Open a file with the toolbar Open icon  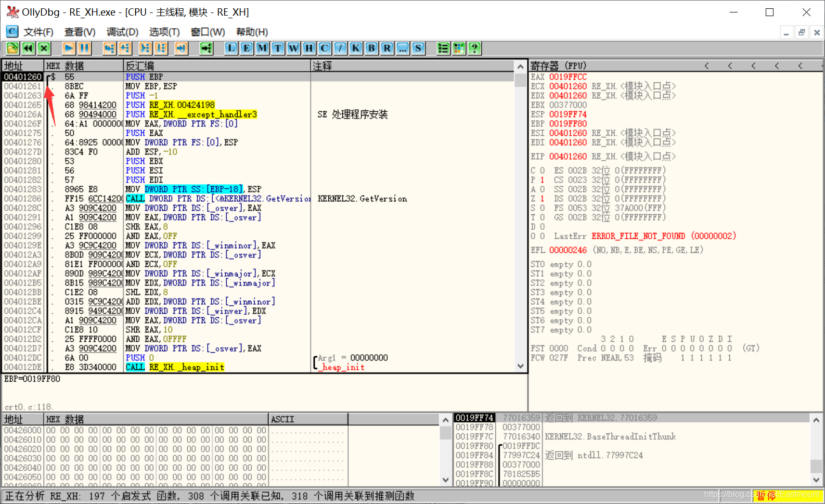click(12, 48)
